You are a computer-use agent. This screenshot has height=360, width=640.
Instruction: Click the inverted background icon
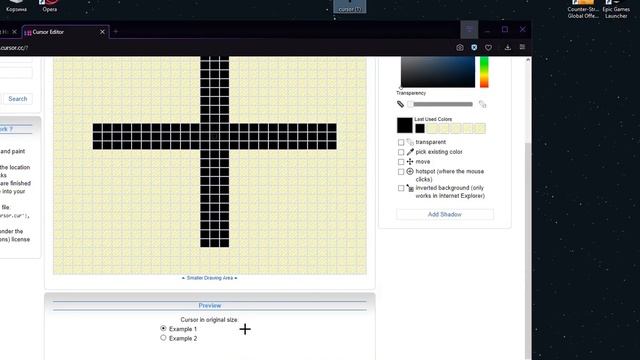(410, 188)
